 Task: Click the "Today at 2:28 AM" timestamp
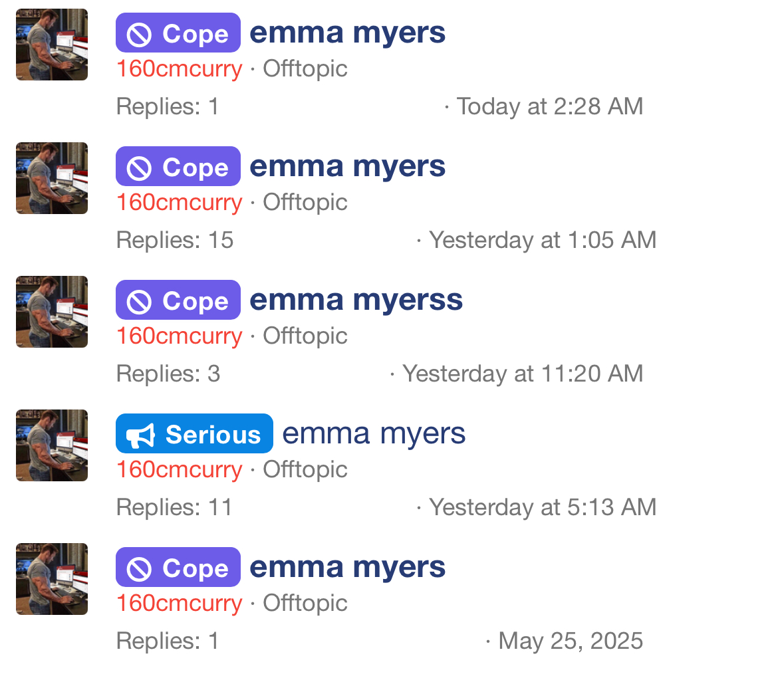pyautogui.click(x=549, y=106)
